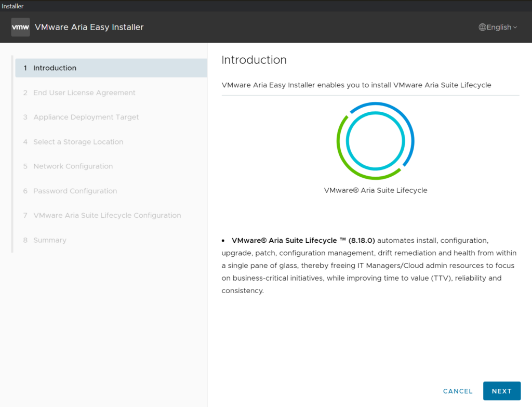This screenshot has width=532, height=407.
Task: Click the 'enables you to install' description line
Action: (356, 85)
